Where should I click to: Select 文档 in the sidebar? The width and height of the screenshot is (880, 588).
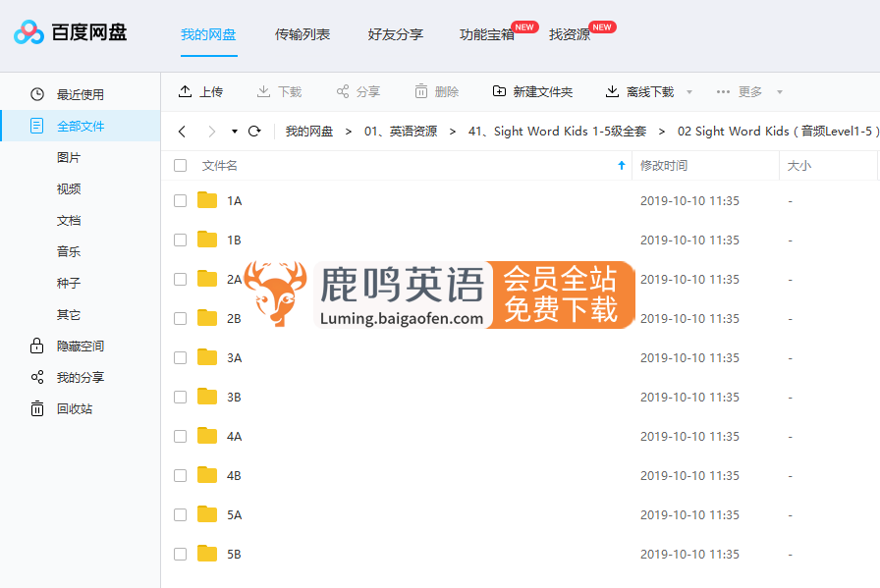click(x=69, y=221)
